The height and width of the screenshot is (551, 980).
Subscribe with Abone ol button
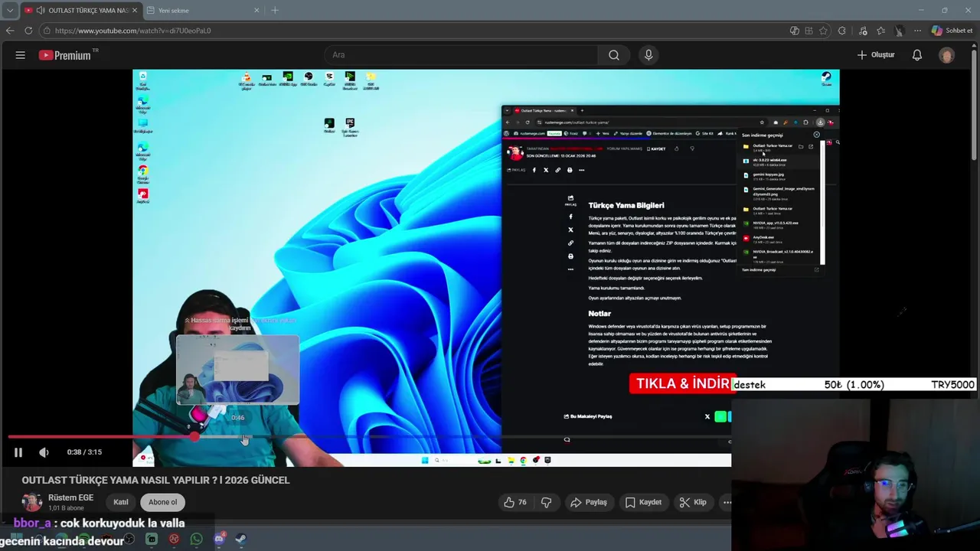coord(162,502)
